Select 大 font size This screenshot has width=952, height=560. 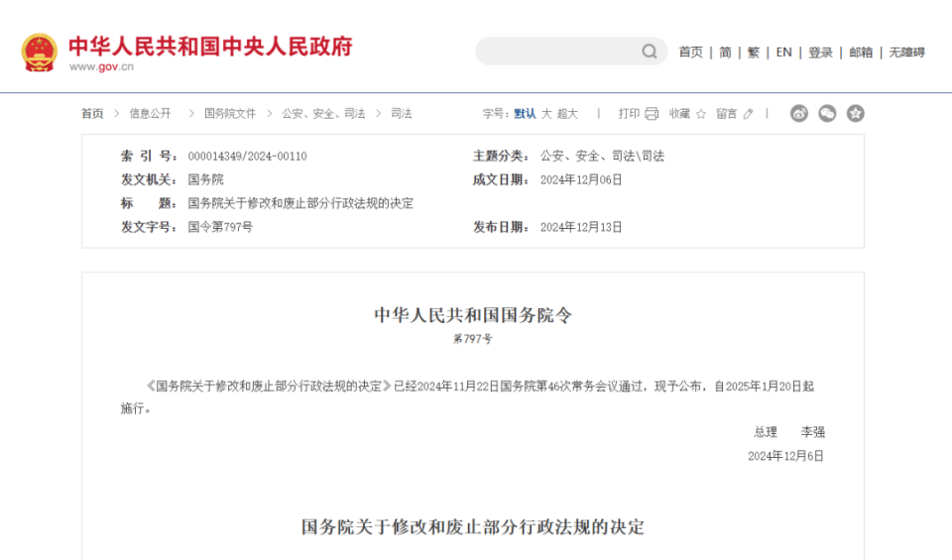pos(546,113)
